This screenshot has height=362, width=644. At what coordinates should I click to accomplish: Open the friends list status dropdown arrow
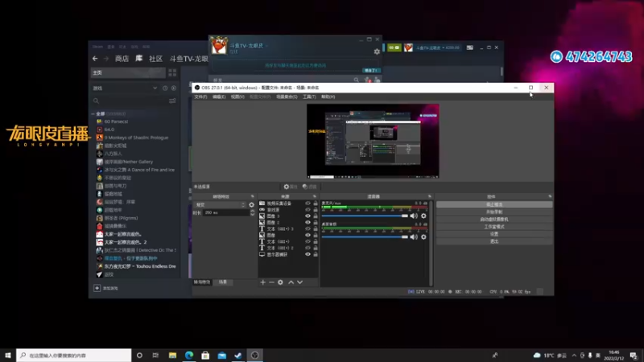pyautogui.click(x=266, y=46)
